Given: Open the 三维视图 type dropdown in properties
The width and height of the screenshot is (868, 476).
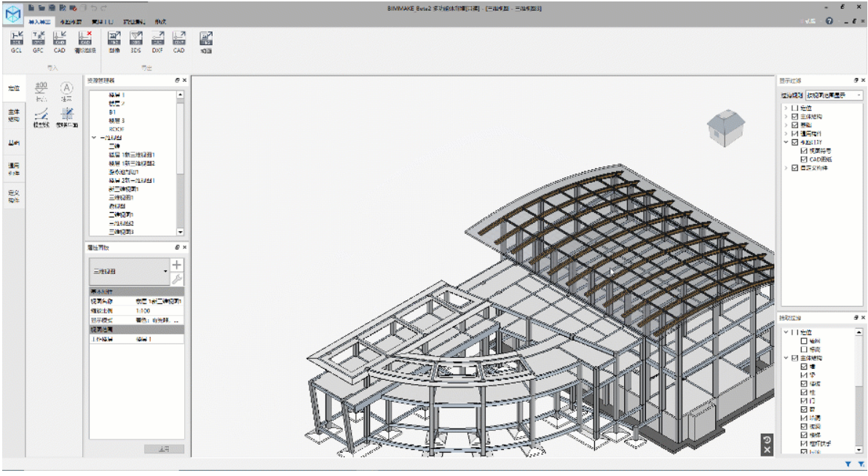Looking at the screenshot, I should tap(128, 271).
